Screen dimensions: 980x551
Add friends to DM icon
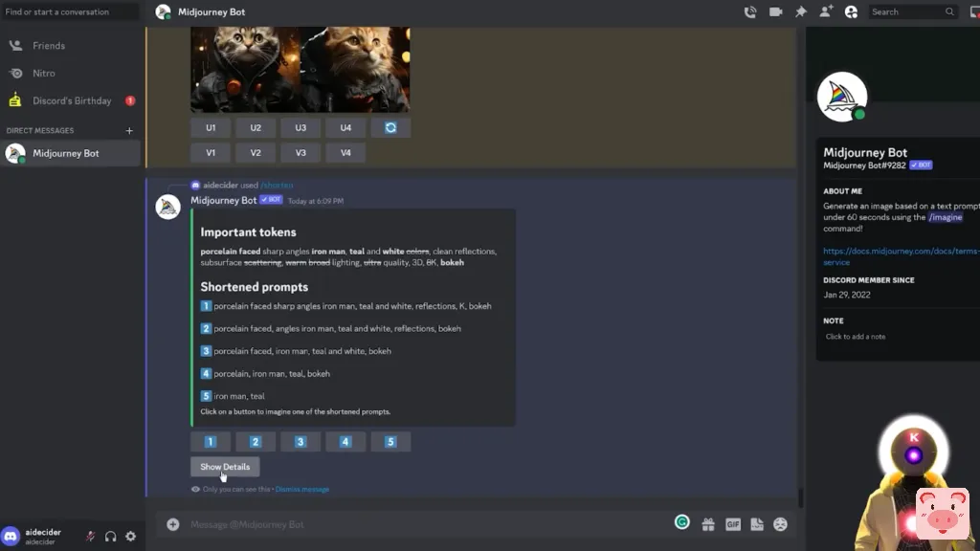click(x=826, y=11)
